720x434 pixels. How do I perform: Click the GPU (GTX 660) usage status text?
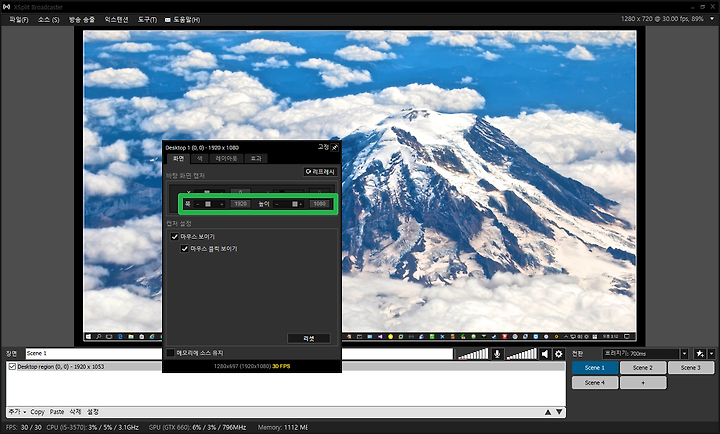pos(197,427)
